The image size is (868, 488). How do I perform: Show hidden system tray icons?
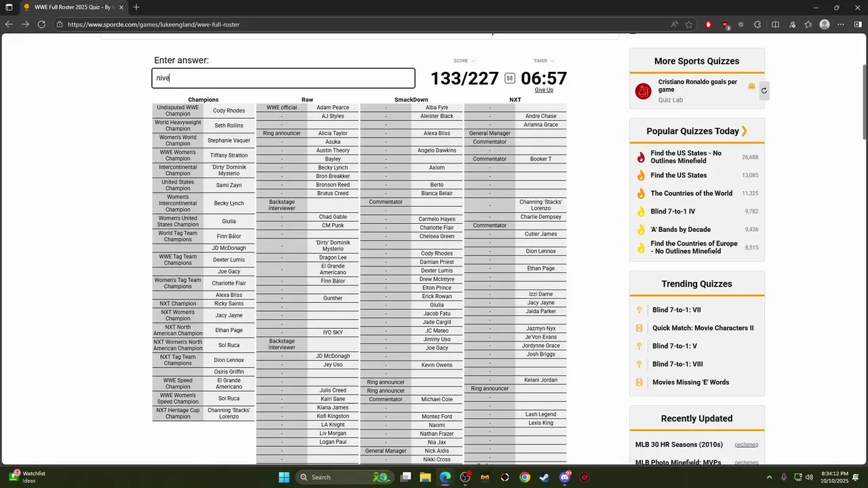point(769,477)
